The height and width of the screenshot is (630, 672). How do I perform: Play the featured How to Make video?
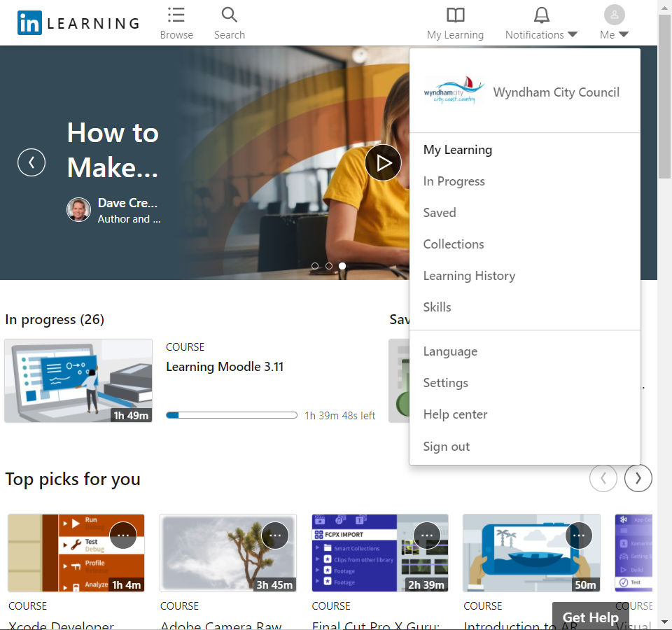tap(383, 162)
